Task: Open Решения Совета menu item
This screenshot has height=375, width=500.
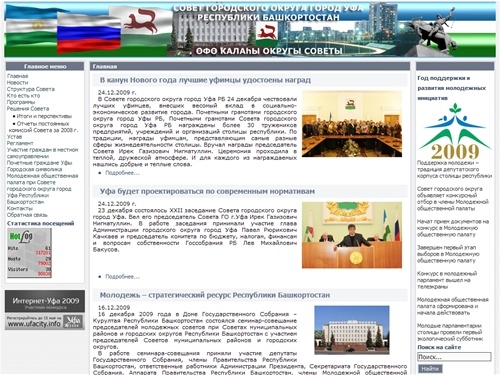Action: coord(28,109)
